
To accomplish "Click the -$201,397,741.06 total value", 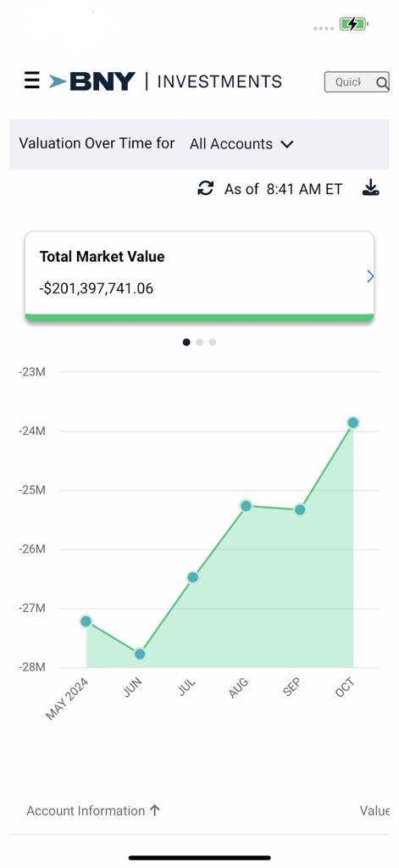I will (x=97, y=288).
